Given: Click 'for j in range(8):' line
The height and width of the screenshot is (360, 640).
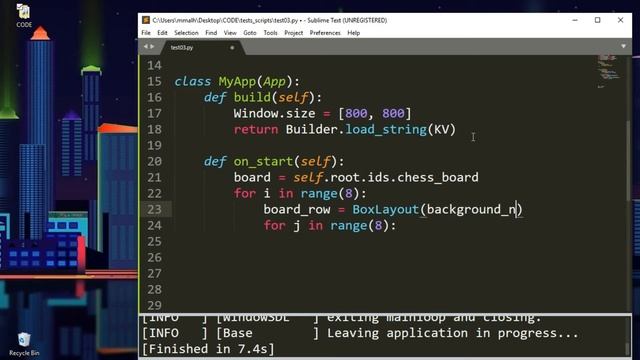Looking at the screenshot, I should [x=330, y=225].
